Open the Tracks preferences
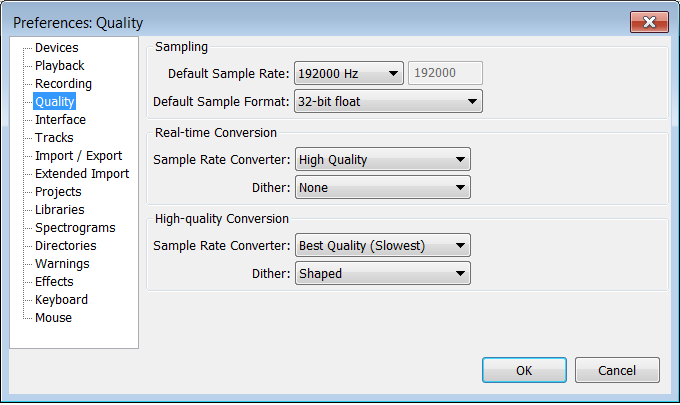680x405 pixels. [54, 137]
